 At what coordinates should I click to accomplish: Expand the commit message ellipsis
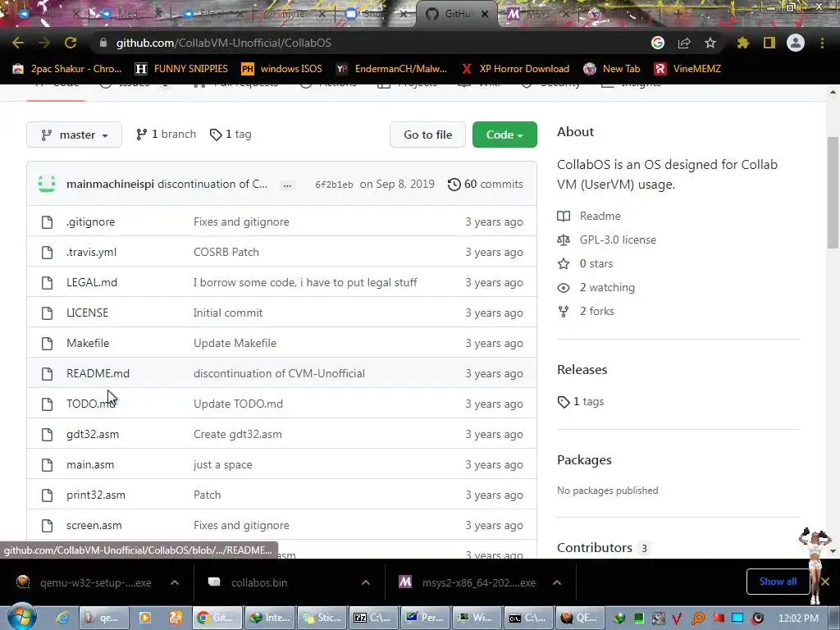click(287, 185)
